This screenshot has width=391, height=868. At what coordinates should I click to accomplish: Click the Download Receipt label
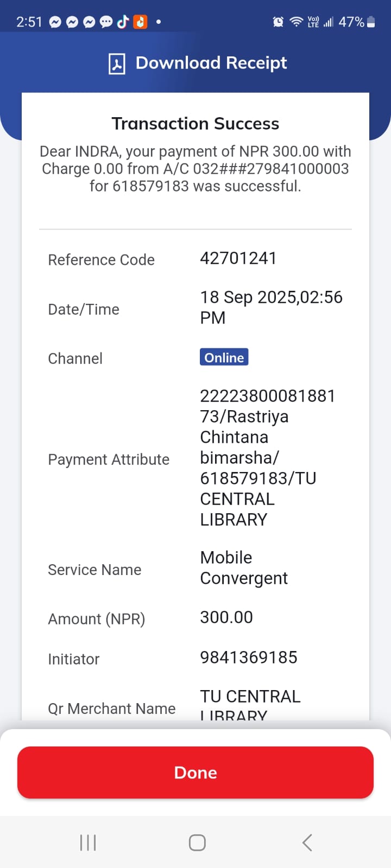[x=211, y=63]
